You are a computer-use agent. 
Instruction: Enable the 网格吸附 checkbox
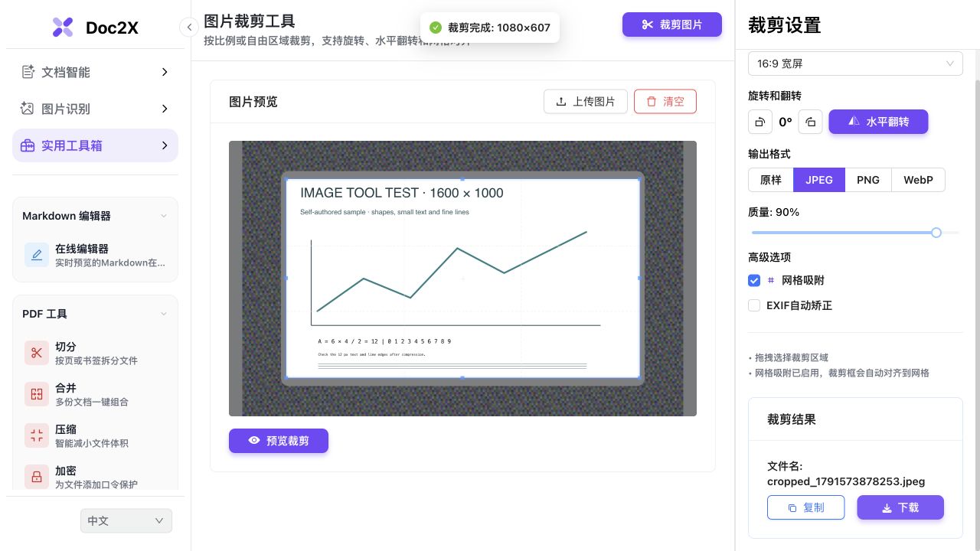[x=754, y=281]
